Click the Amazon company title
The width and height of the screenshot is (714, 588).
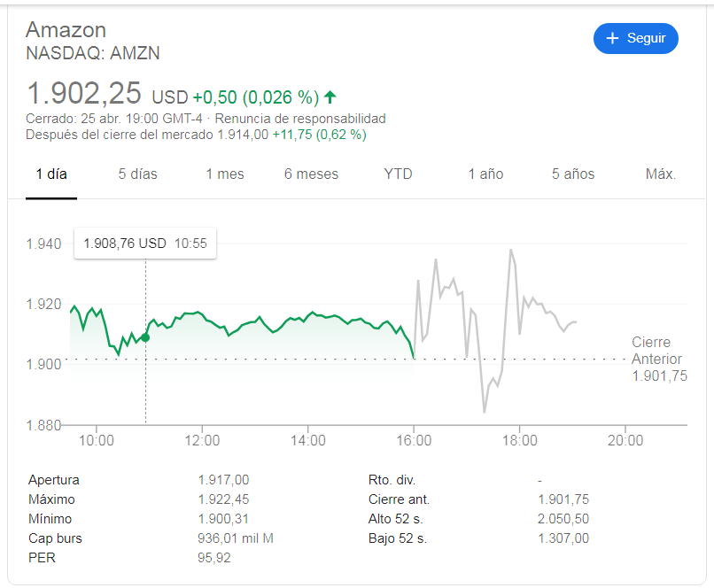[66, 29]
